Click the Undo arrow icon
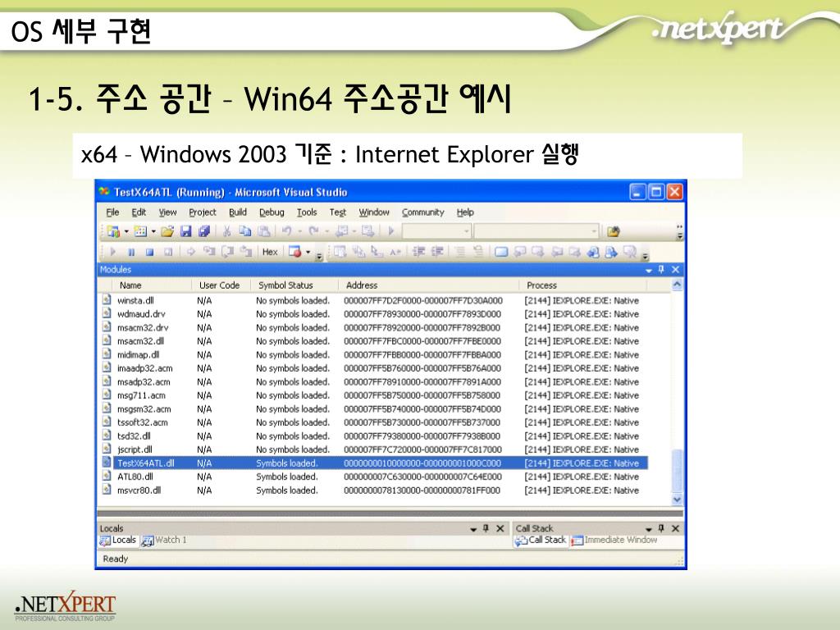 point(287,231)
